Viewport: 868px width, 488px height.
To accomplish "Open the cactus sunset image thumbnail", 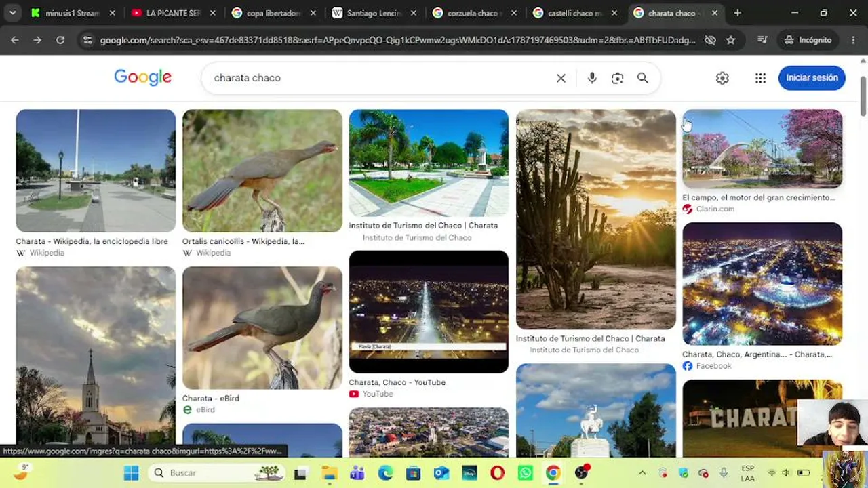I will click(x=596, y=220).
